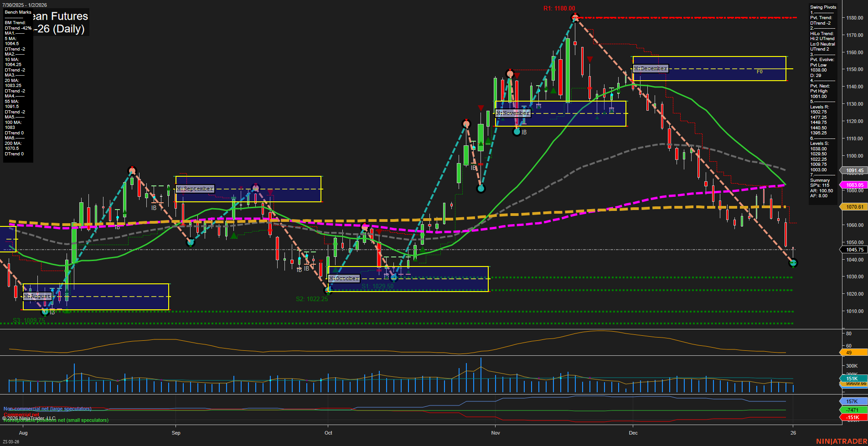Click the green -7471 Commercial net marker
Screen dimensions: 868x446
point(852,410)
